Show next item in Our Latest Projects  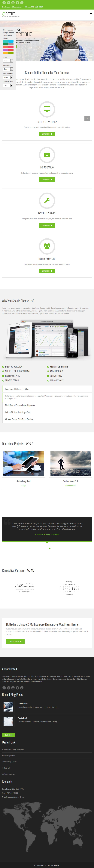pos(32,443)
